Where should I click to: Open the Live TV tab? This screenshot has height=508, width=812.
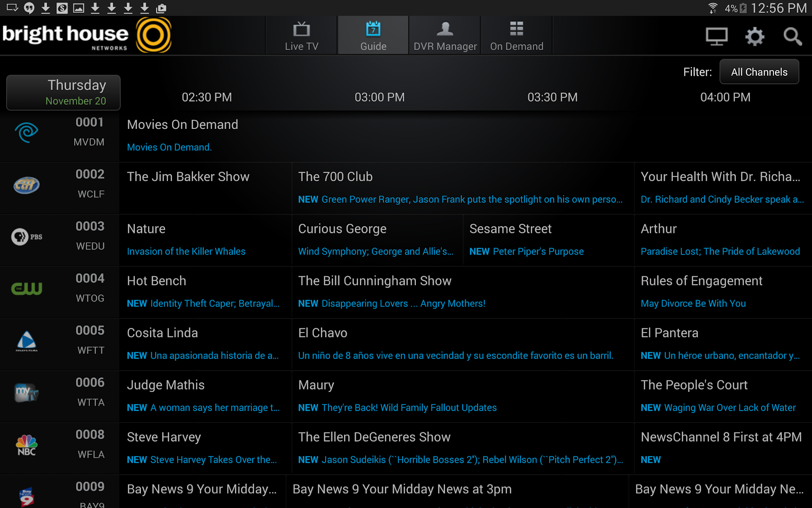coord(302,36)
